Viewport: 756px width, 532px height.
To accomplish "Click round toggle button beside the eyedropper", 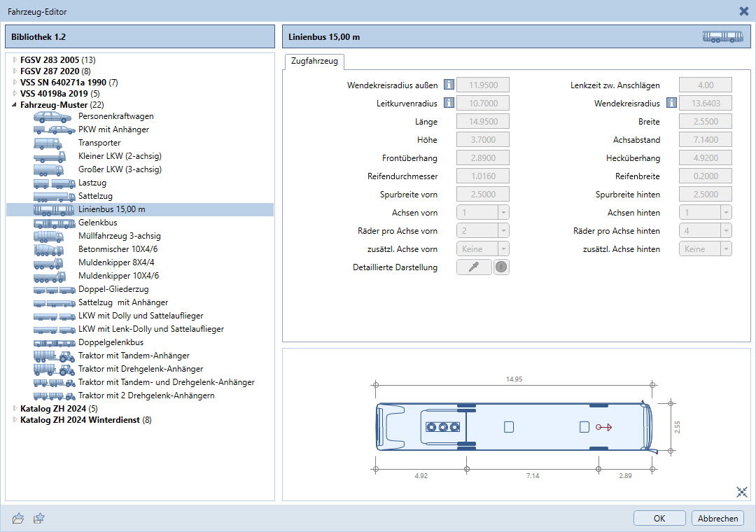I will (501, 267).
